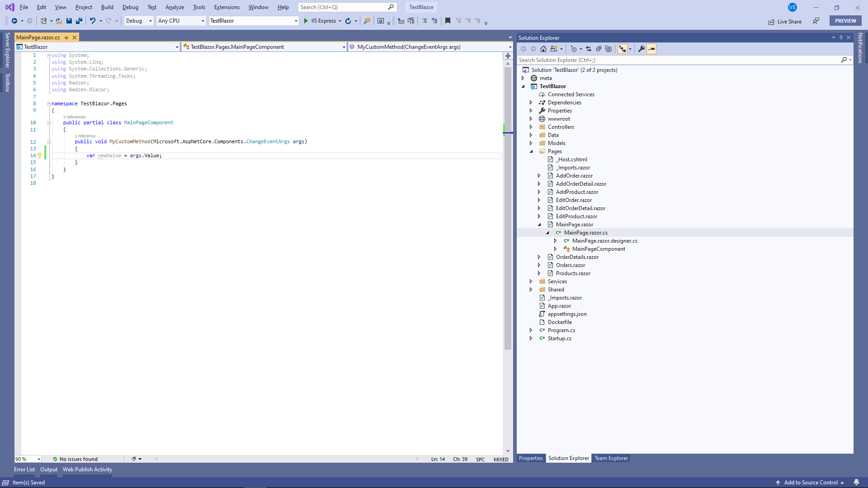The width and height of the screenshot is (868, 488).
Task: Click the editor vertical scrollbar thumb
Action: click(508, 208)
